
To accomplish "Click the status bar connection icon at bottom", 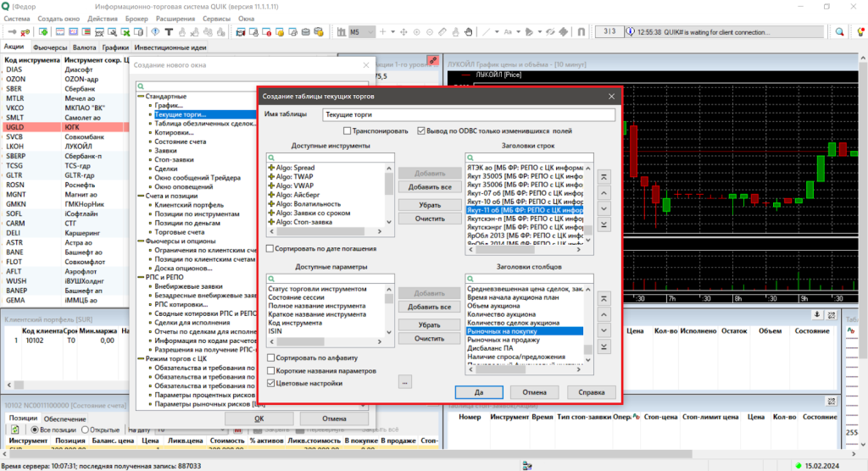I will [527, 466].
